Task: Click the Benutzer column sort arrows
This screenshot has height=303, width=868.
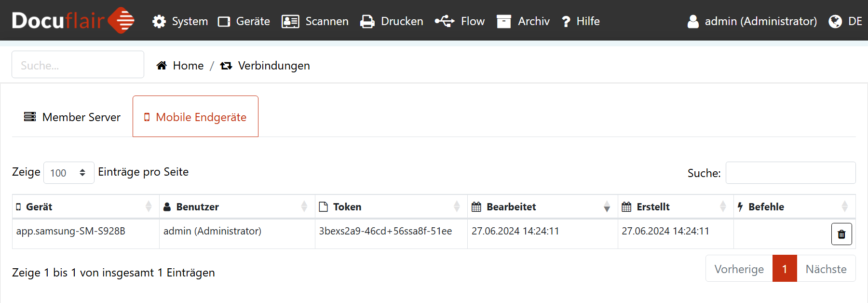Action: pos(304,207)
